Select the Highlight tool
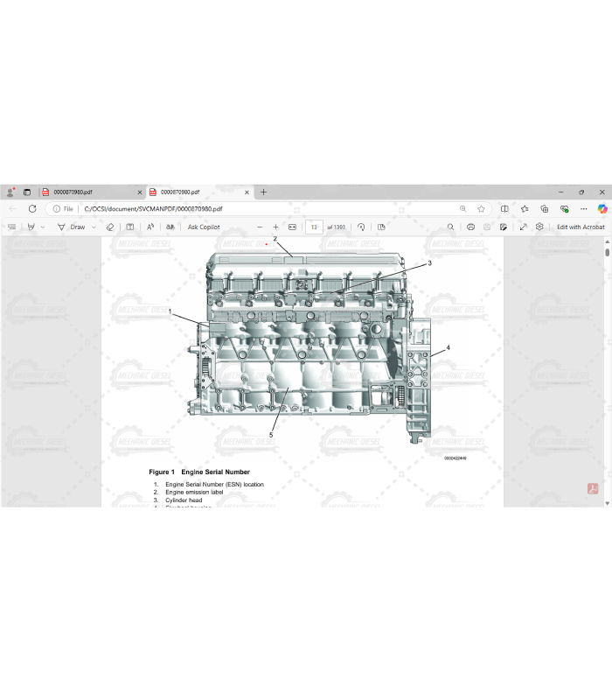The width and height of the screenshot is (612, 700). tap(31, 227)
